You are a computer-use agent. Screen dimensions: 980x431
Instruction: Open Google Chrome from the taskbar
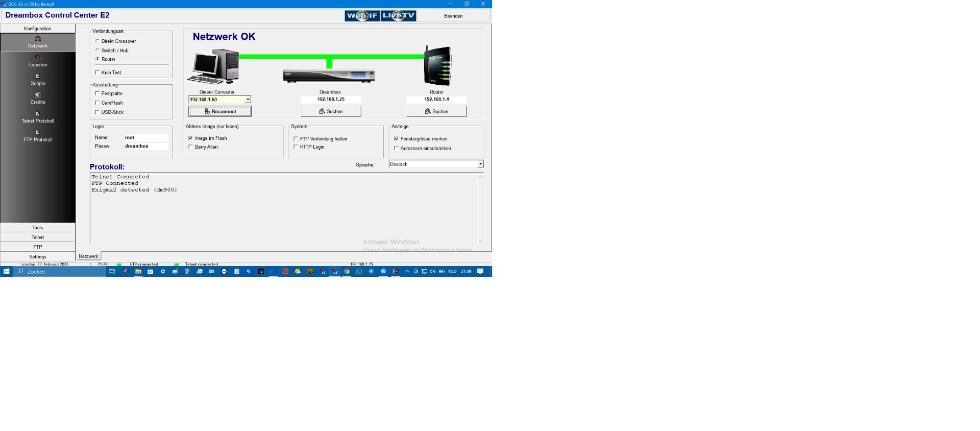pyautogui.click(x=347, y=272)
